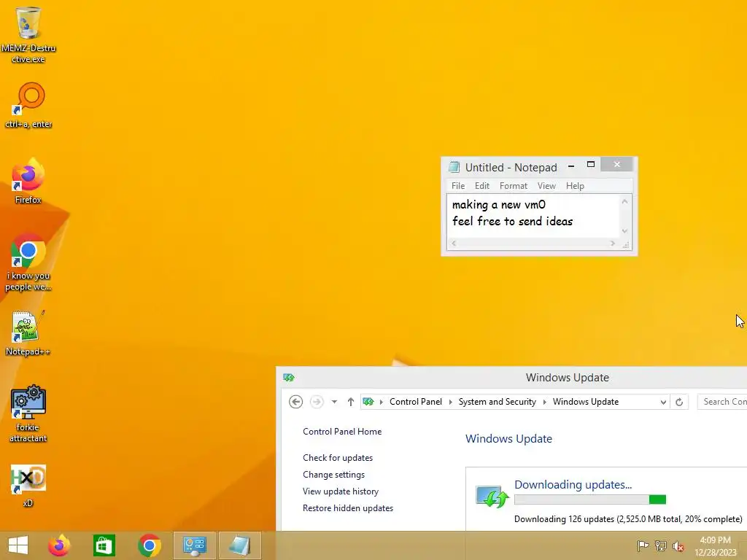
Task: Open the Notepad File menu
Action: 458,186
